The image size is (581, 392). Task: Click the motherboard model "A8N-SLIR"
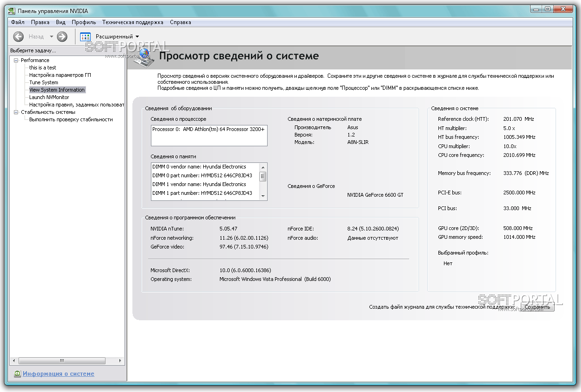coord(358,142)
